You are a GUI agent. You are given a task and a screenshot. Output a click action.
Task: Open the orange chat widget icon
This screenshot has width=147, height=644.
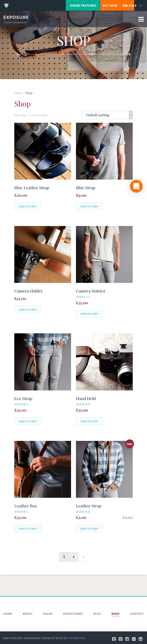click(136, 186)
